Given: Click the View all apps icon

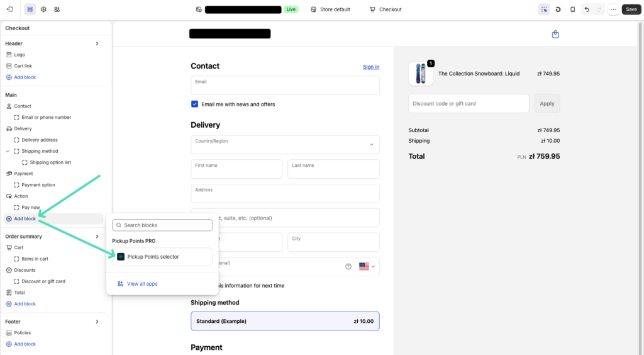Looking at the screenshot, I should coord(120,284).
